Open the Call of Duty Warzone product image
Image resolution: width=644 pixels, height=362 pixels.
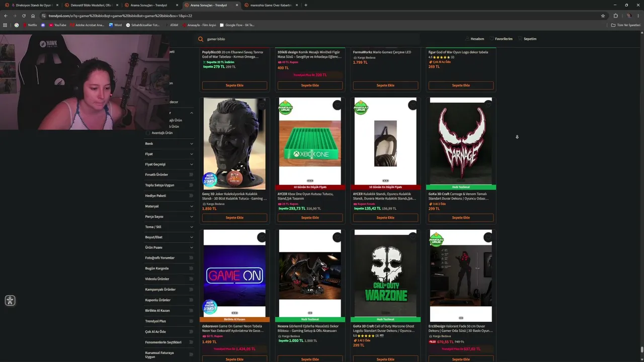click(385, 274)
